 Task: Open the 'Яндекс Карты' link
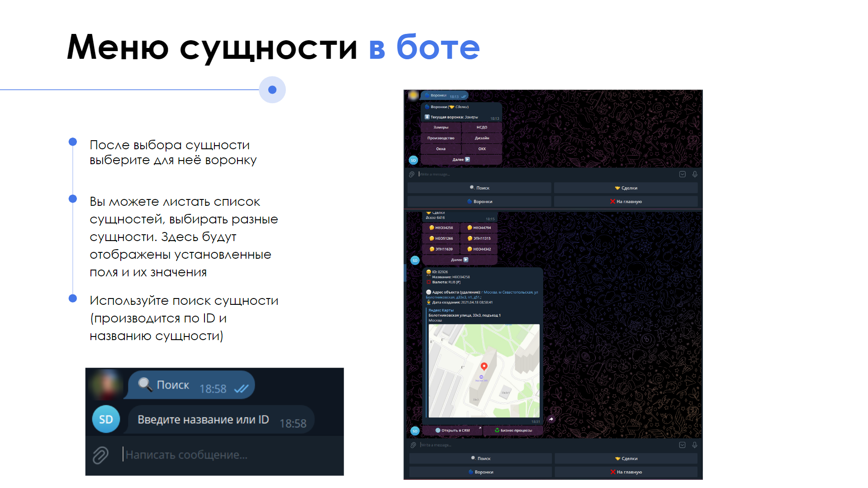click(441, 310)
